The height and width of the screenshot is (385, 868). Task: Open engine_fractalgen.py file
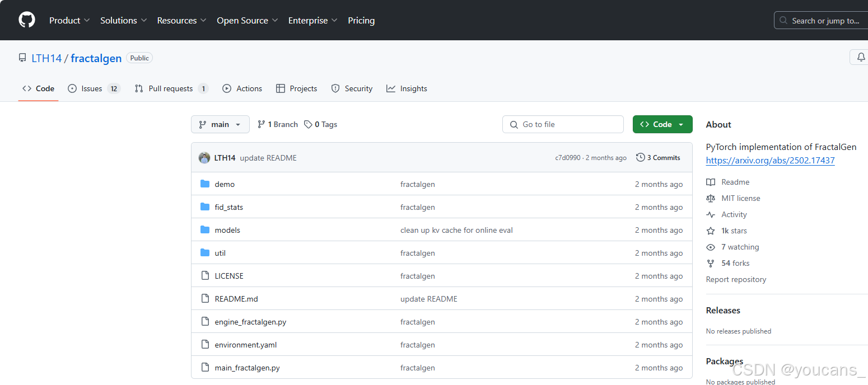click(250, 322)
